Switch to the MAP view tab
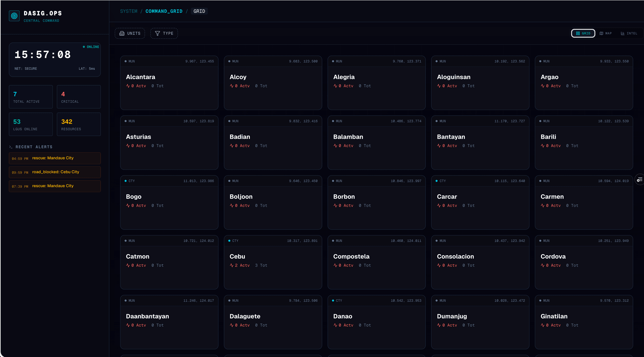Screen dimensions: 644x357 [x=606, y=34]
